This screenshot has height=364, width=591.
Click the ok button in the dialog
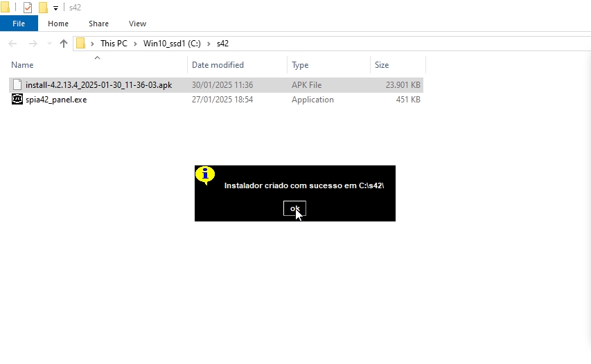click(294, 208)
